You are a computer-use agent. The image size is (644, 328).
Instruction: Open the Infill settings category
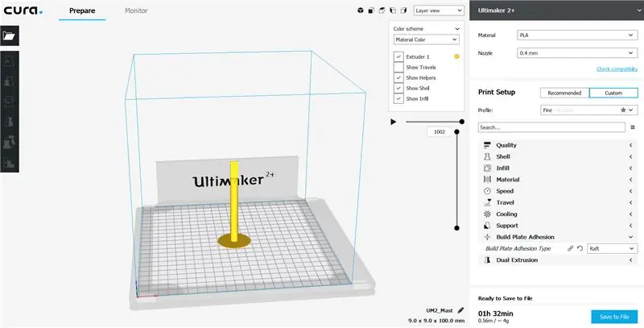[x=558, y=168]
